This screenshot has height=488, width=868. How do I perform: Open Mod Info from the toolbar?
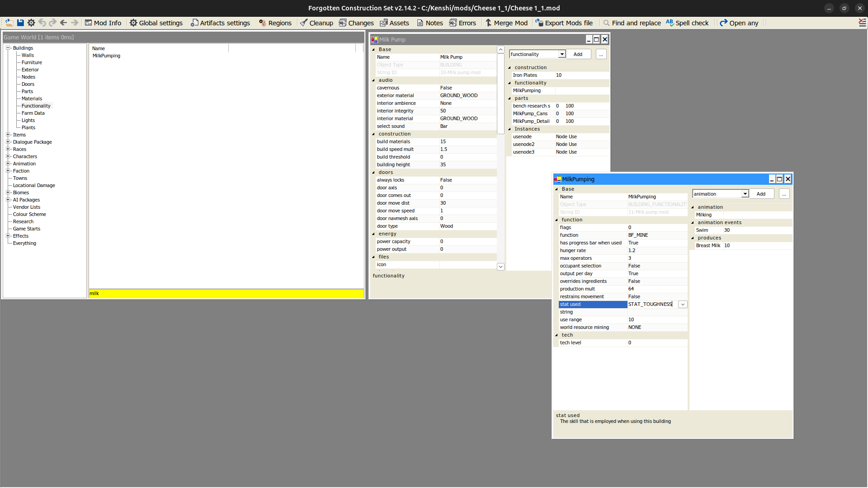click(103, 23)
